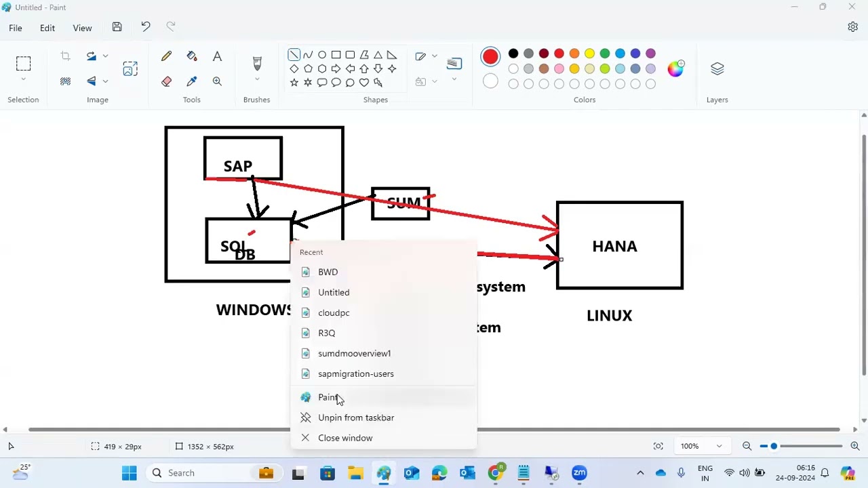Click the Zoom out magnifier icon
The image size is (868, 488).
coord(747,446)
